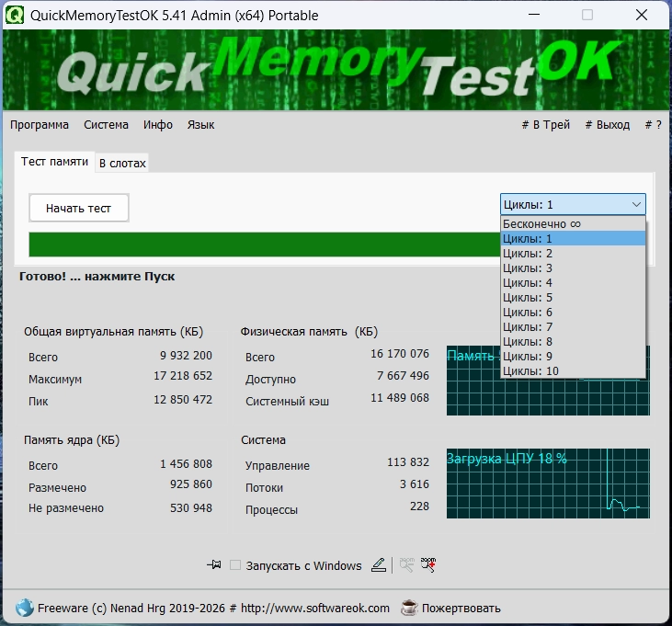Click the zoom in magnifier icon
The height and width of the screenshot is (626, 672).
[428, 564]
